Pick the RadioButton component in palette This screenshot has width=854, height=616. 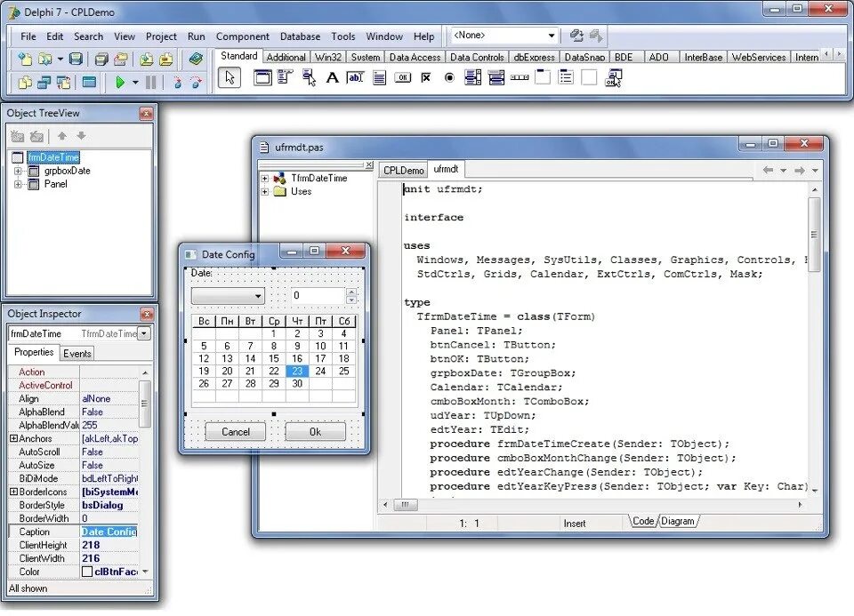[x=449, y=78]
